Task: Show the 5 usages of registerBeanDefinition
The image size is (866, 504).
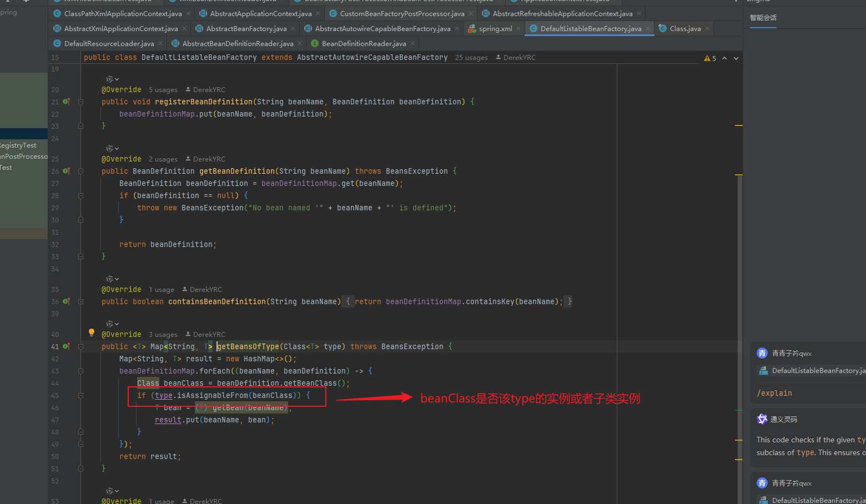Action: coord(163,90)
